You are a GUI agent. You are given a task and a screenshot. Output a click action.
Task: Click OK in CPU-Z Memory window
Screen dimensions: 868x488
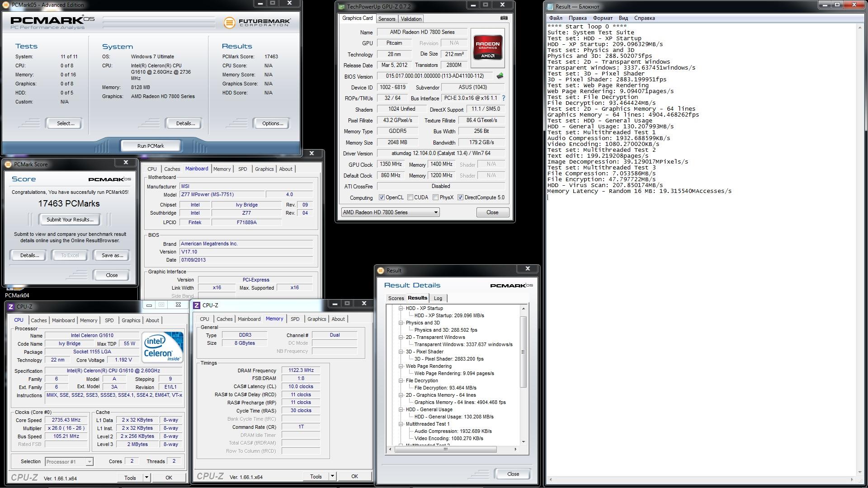pyautogui.click(x=354, y=476)
